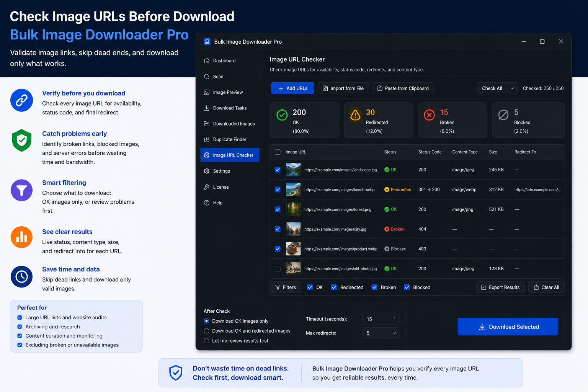The image size is (588, 392).
Task: Toggle the Redirected filter checkbox
Action: [334, 287]
